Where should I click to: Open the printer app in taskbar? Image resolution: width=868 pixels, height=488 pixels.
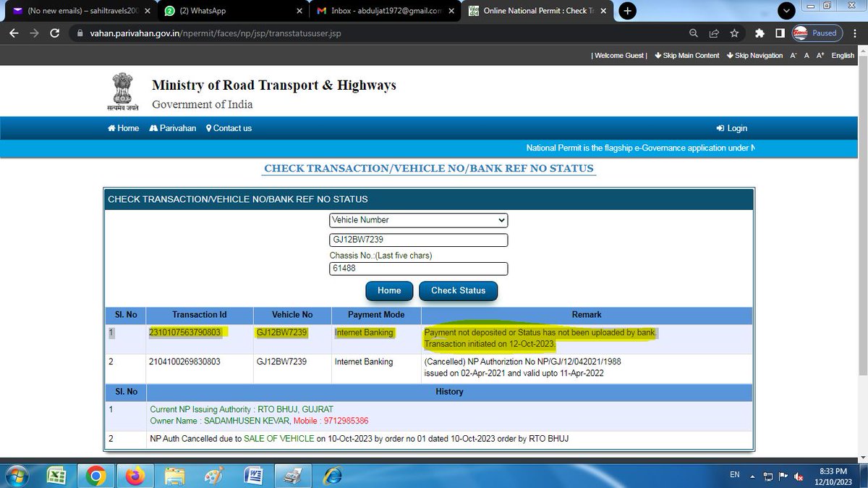(294, 476)
